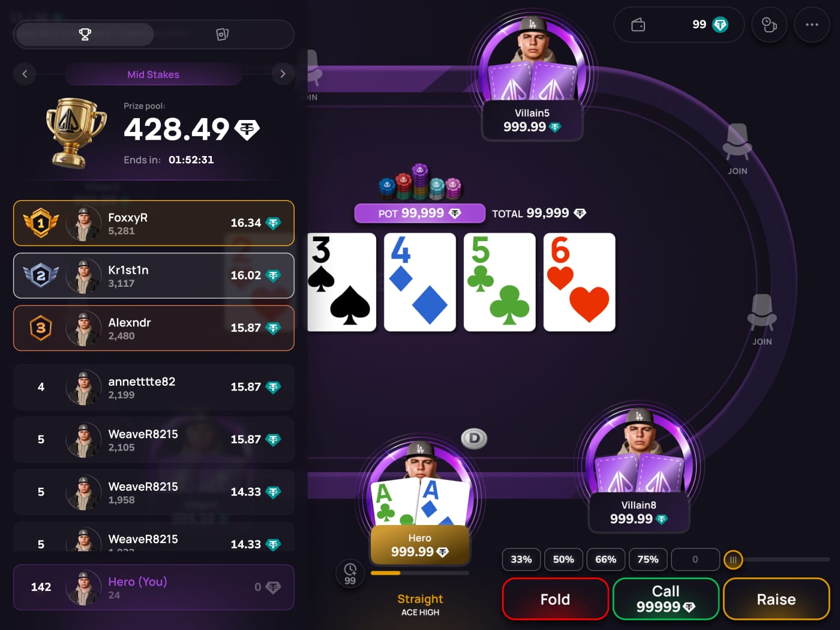This screenshot has height=630, width=840.
Task: Go to previous stakes with left chevron
Action: (x=25, y=74)
